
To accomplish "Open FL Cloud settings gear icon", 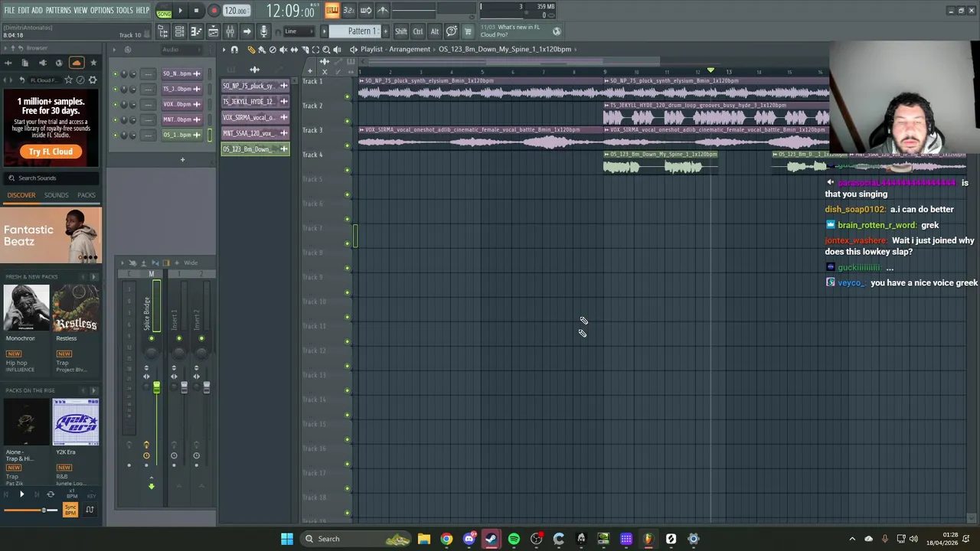I will coord(93,80).
